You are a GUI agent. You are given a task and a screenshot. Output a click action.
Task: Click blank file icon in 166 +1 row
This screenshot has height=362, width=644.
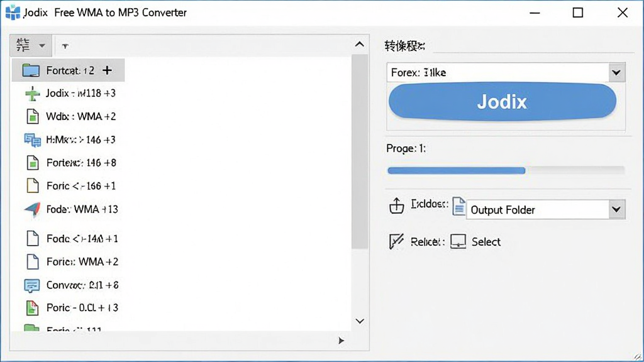pyautogui.click(x=33, y=186)
